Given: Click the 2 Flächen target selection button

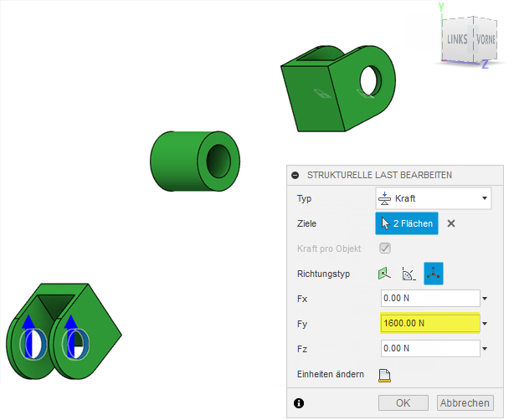Looking at the screenshot, I should pos(407,223).
